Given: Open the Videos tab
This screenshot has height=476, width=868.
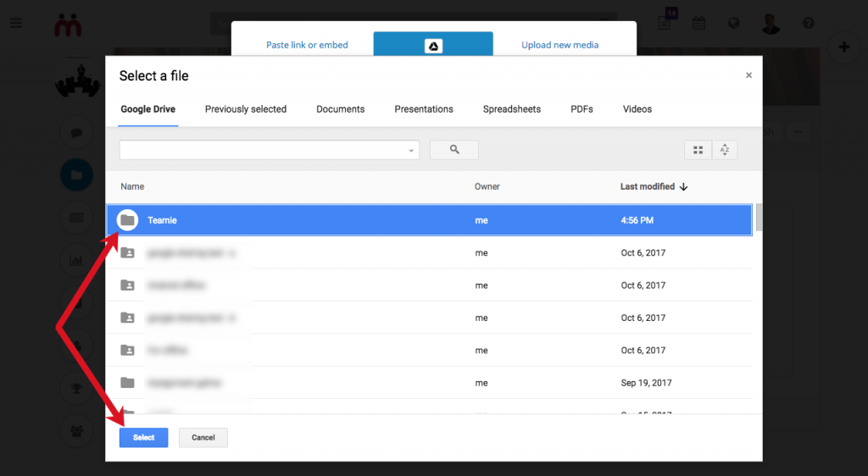Looking at the screenshot, I should click(637, 109).
